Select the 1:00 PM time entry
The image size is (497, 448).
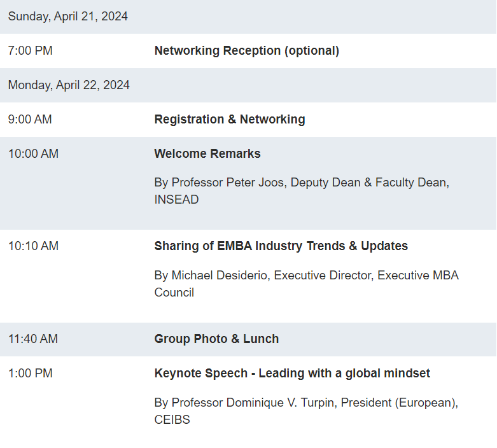tap(30, 374)
